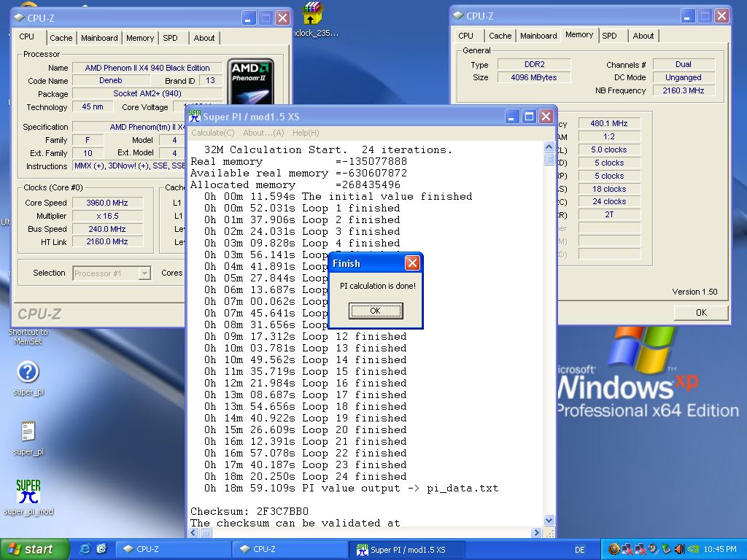This screenshot has width=747, height=560.
Task: Open the gray speaker audio manager tray icon
Action: (x=653, y=550)
